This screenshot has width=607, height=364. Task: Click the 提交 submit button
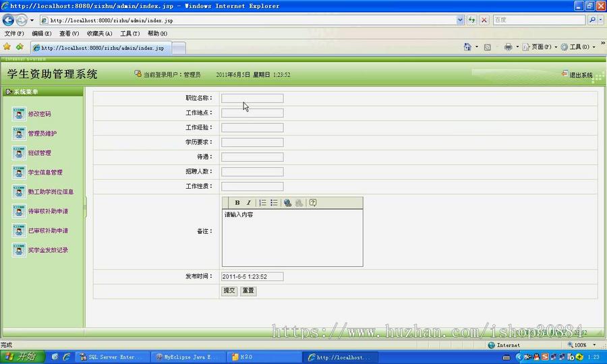(x=229, y=291)
